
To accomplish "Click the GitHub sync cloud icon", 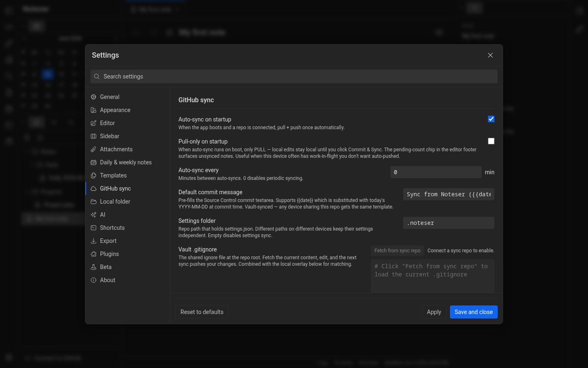I will pos(94,188).
